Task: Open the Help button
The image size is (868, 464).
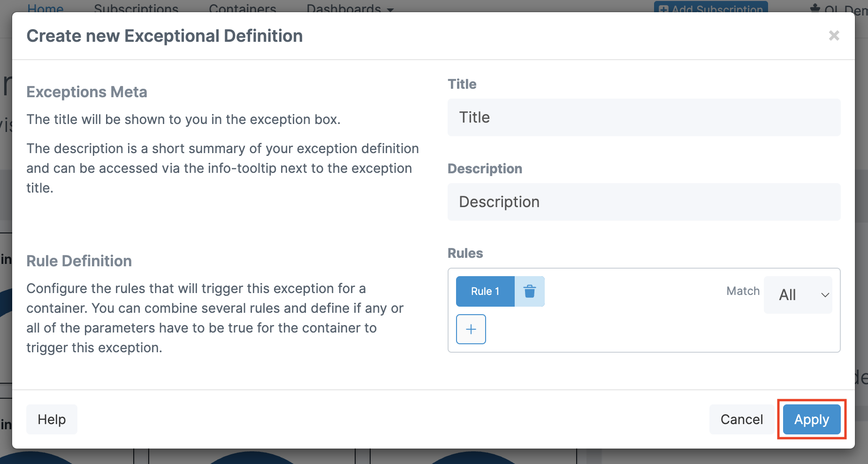Action: pos(52,419)
